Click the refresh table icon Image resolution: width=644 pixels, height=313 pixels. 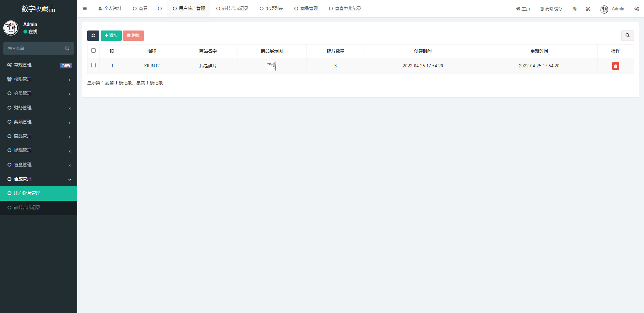[x=93, y=36]
